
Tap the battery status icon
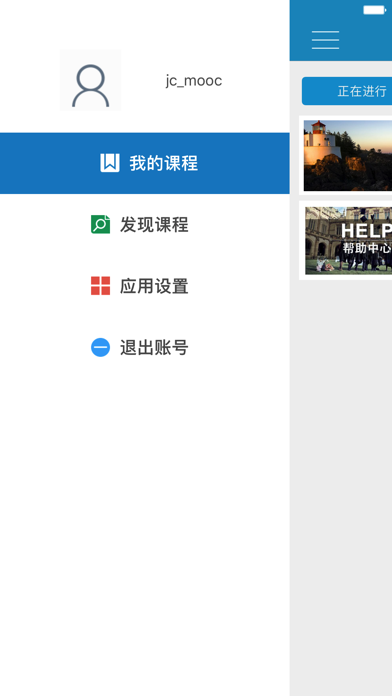[375, 10]
